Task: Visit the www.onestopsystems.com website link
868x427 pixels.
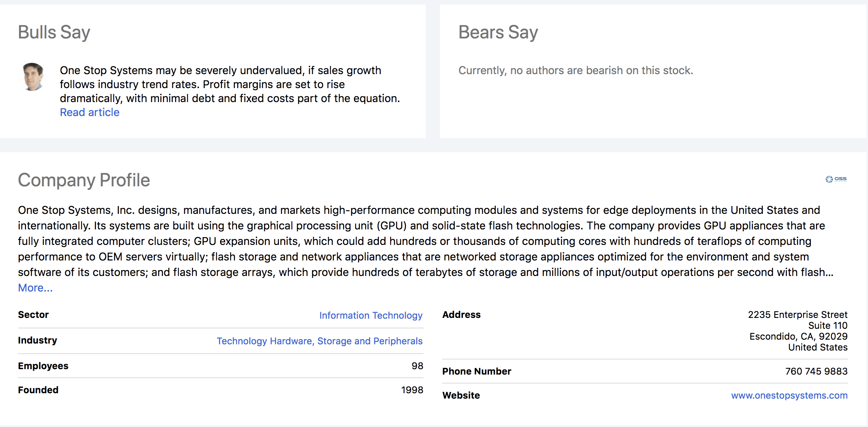Action: tap(789, 395)
